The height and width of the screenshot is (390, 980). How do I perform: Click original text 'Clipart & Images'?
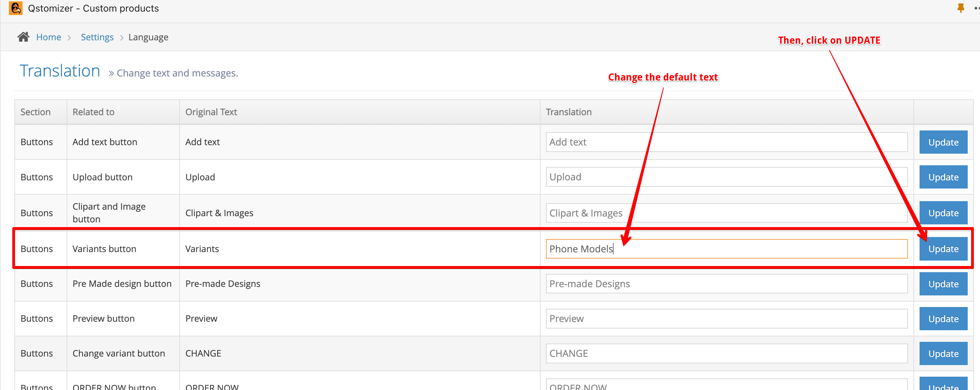[x=219, y=213]
